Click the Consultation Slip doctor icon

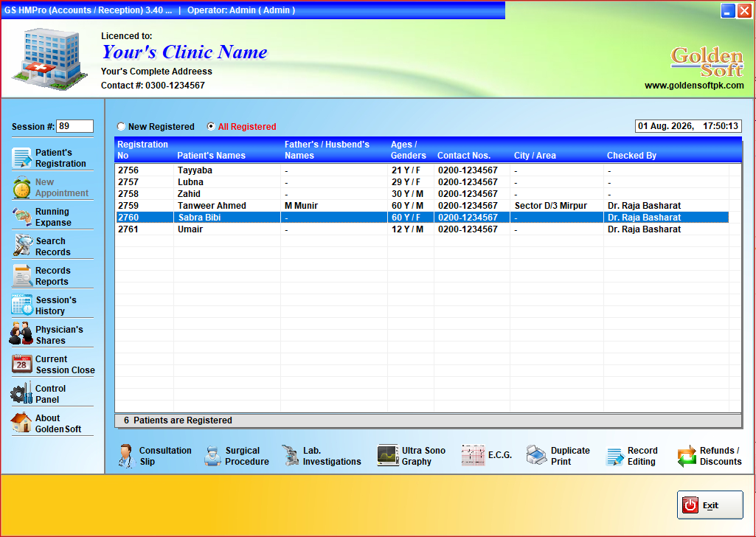(126, 456)
